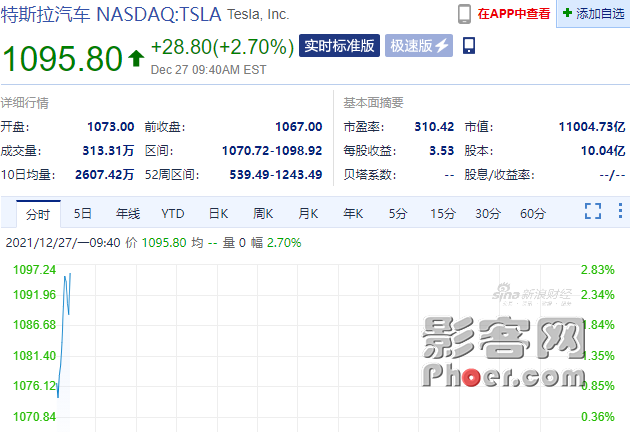Click the 52周区间 value 539.49-1243.49
The height and width of the screenshot is (432, 630).
click(276, 175)
